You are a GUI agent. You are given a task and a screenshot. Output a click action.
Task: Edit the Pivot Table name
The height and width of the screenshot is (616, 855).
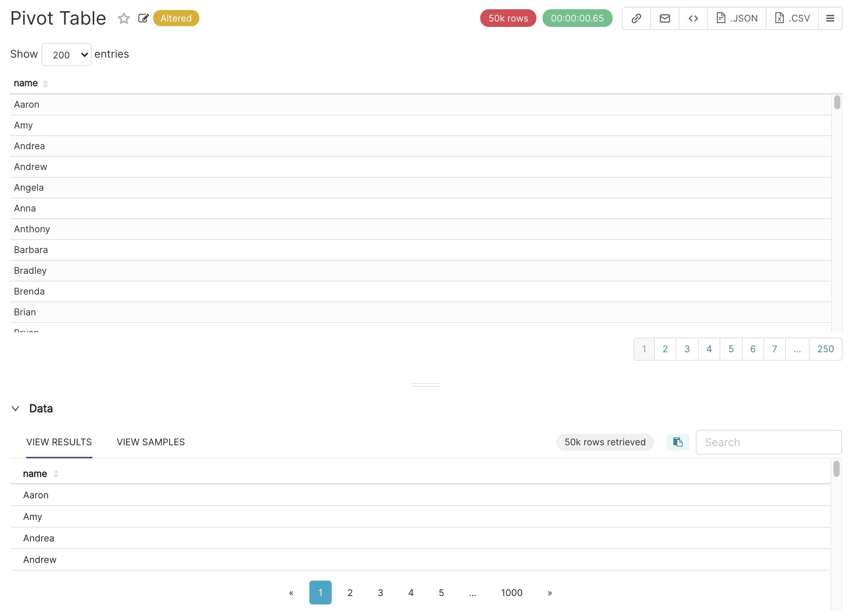(x=143, y=18)
